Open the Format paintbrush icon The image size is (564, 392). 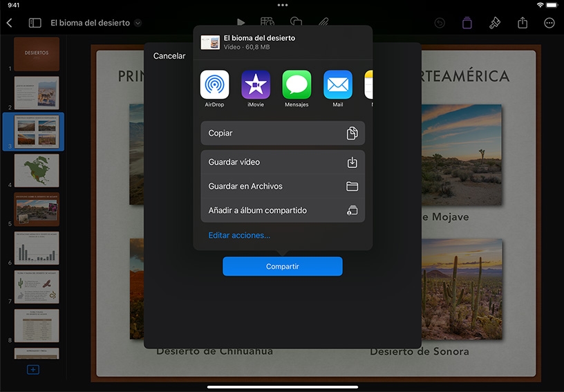coord(495,23)
